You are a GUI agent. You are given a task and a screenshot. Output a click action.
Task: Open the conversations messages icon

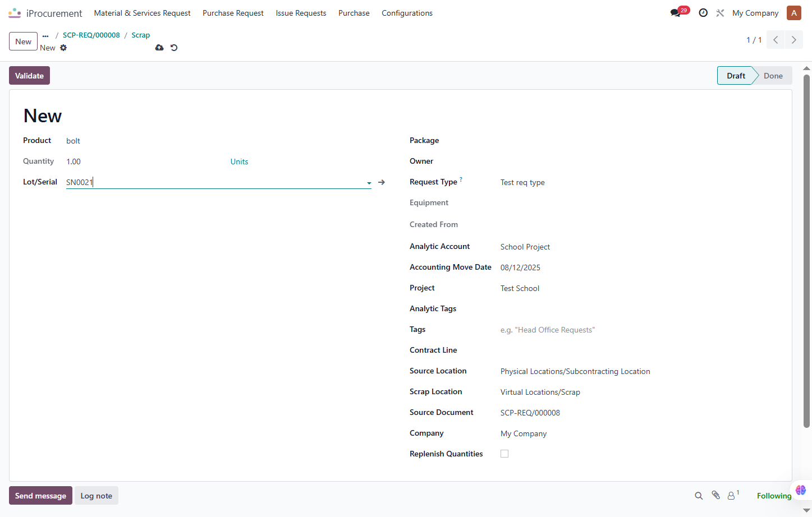tap(675, 13)
